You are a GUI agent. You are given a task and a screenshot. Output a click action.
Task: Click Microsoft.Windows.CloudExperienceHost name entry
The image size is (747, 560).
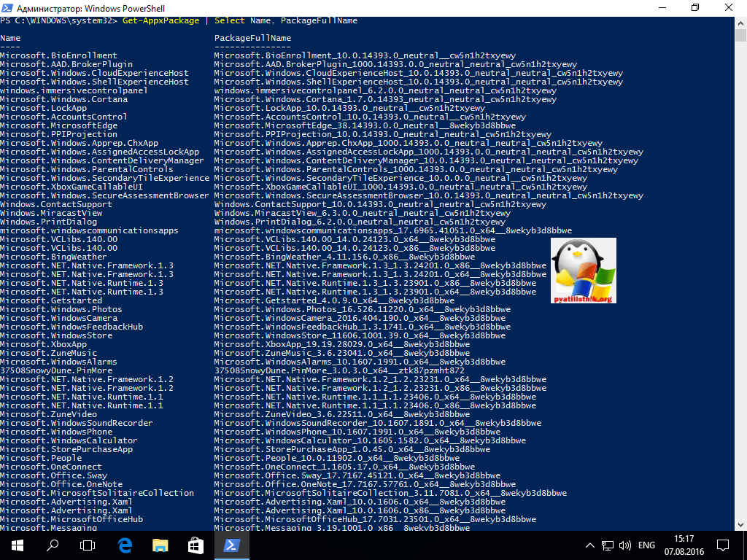tap(94, 73)
